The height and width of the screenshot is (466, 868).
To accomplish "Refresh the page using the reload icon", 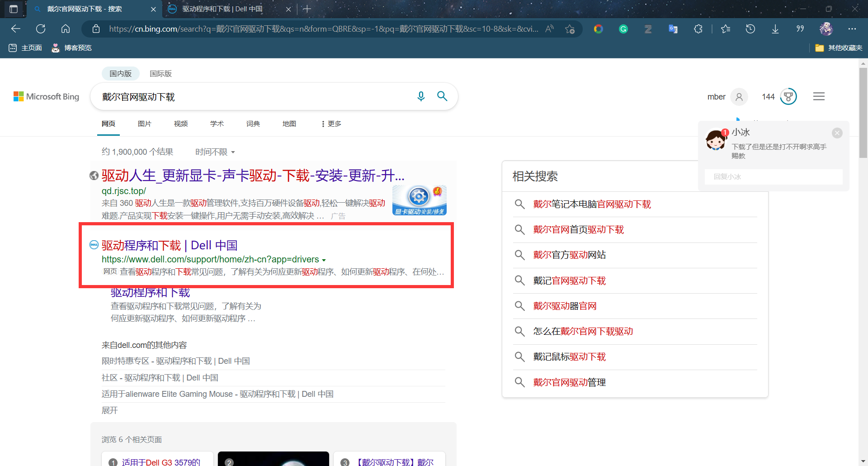I will 41,29.
